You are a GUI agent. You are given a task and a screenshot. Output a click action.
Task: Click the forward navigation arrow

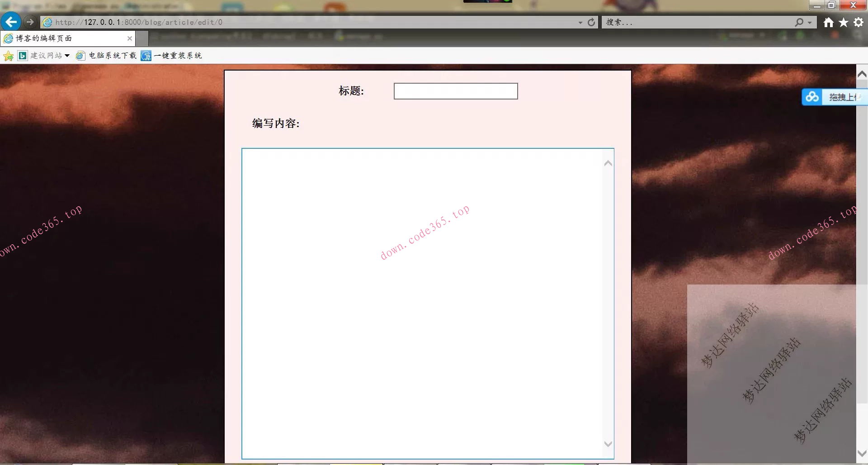[x=30, y=22]
